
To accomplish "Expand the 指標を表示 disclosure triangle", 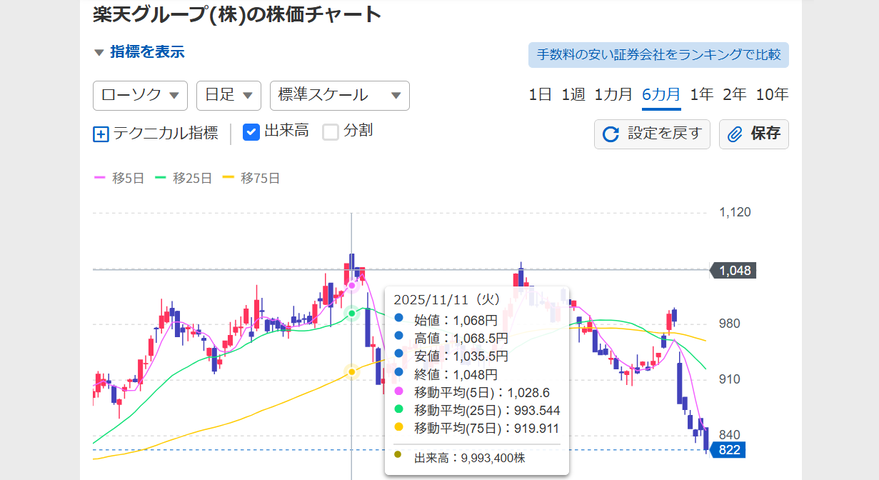I will (x=99, y=53).
